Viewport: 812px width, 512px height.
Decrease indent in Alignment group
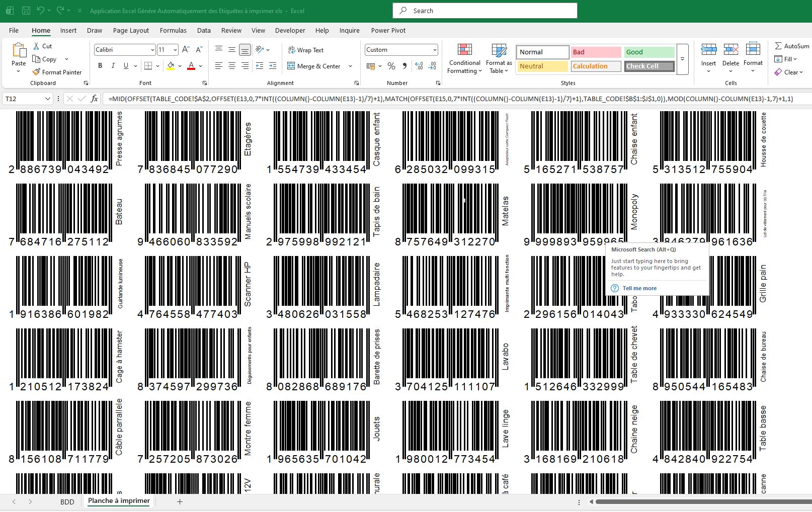(x=260, y=66)
